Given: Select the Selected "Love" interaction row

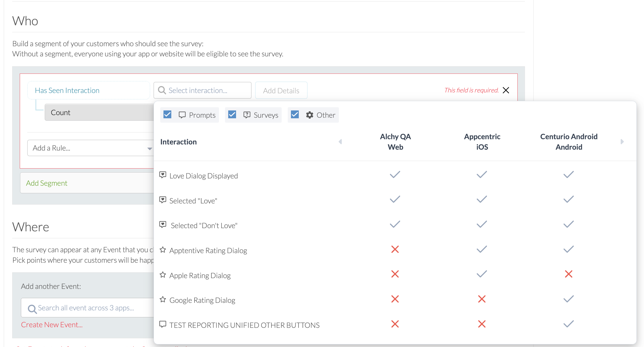Looking at the screenshot, I should tap(193, 201).
